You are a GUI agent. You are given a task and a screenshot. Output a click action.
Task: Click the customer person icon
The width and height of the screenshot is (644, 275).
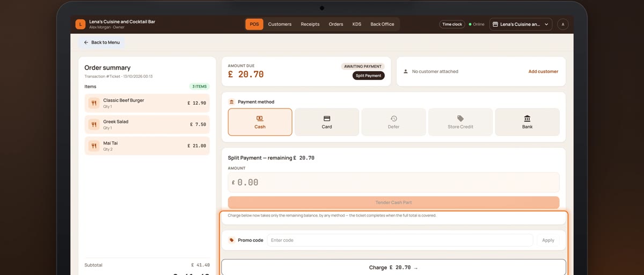(406, 71)
